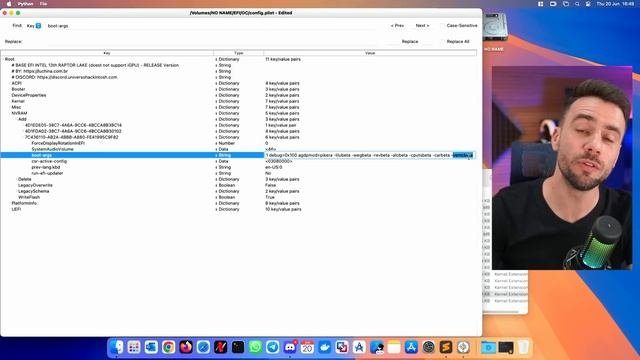Open Notes from the dock
Image resolution: width=640 pixels, height=360 pixels.
394,347
